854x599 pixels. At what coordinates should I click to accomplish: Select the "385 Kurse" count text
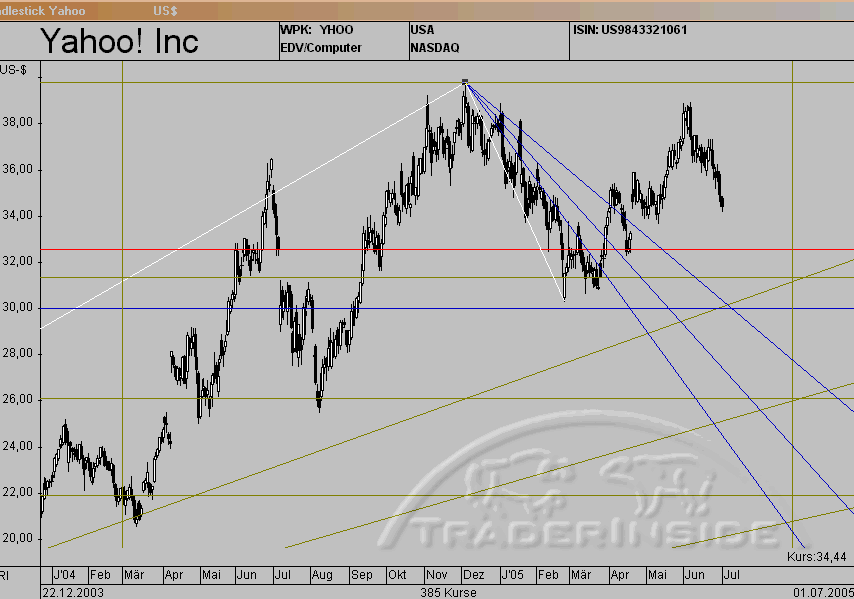pyautogui.click(x=448, y=592)
